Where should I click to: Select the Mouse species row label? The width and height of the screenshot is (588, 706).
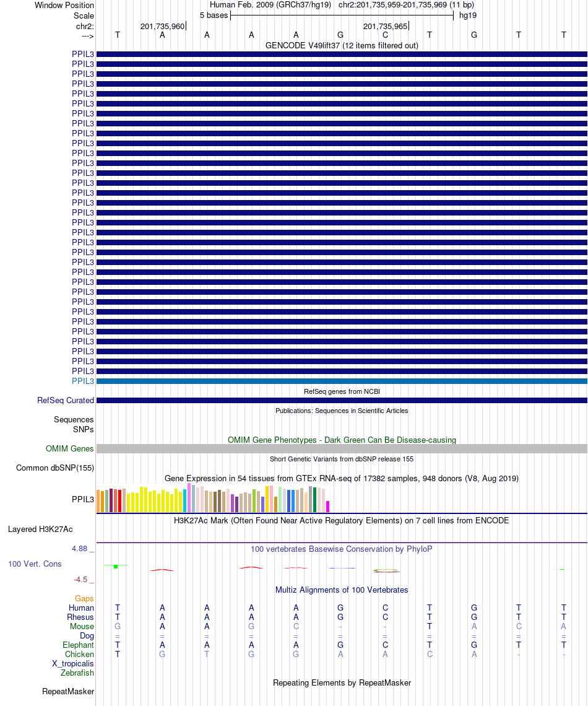82,626
